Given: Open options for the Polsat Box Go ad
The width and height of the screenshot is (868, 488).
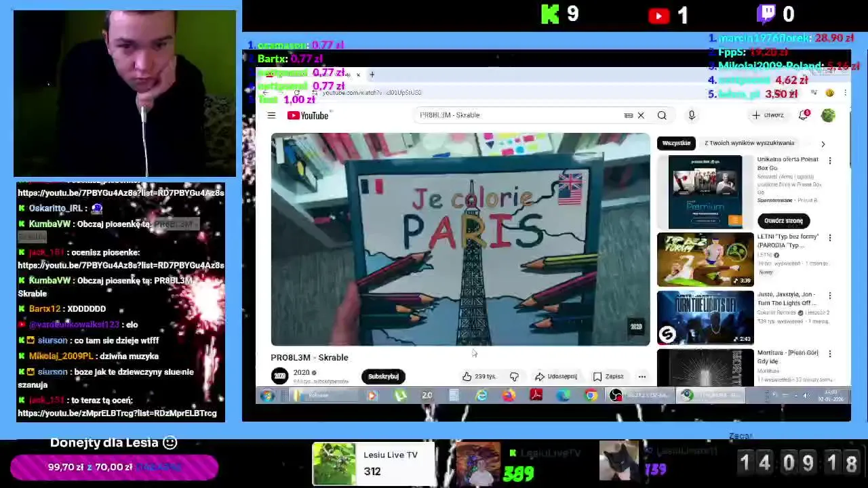Looking at the screenshot, I should pyautogui.click(x=830, y=161).
